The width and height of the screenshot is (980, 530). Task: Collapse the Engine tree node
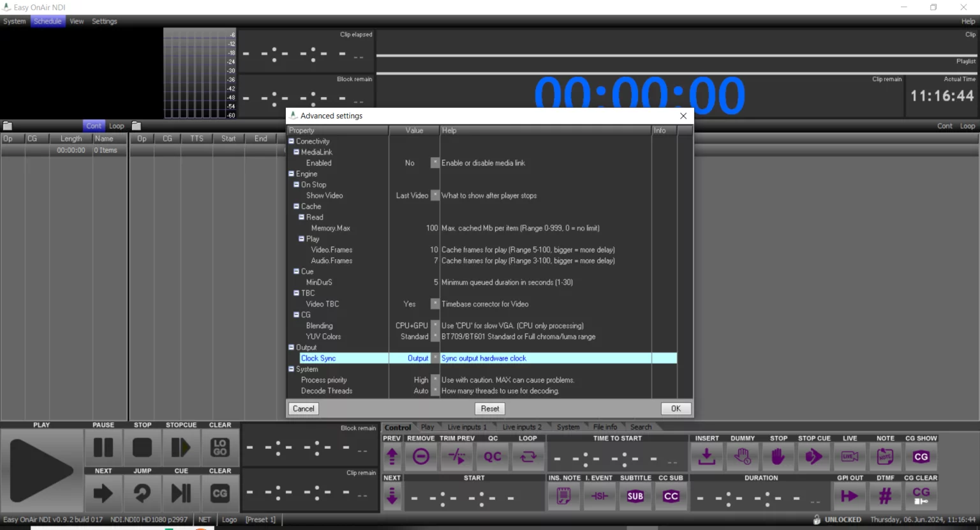pos(292,174)
